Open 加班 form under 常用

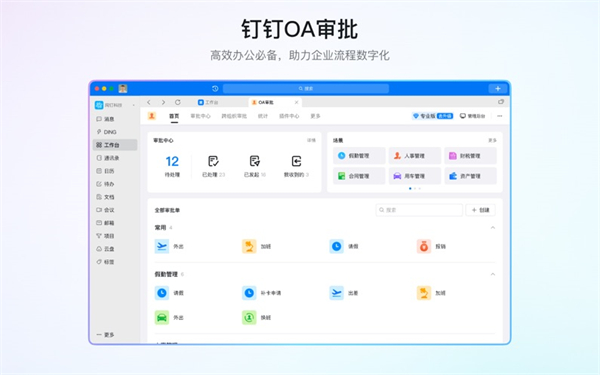[x=257, y=246]
